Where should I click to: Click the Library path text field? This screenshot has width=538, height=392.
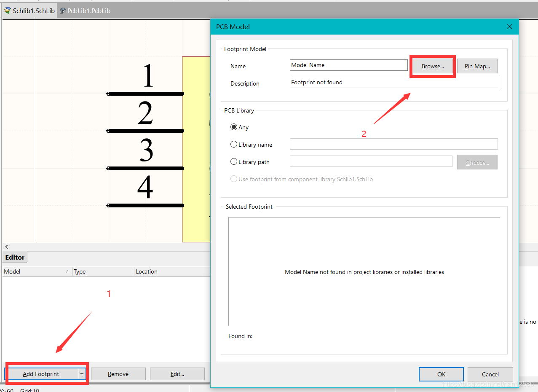pyautogui.click(x=371, y=161)
